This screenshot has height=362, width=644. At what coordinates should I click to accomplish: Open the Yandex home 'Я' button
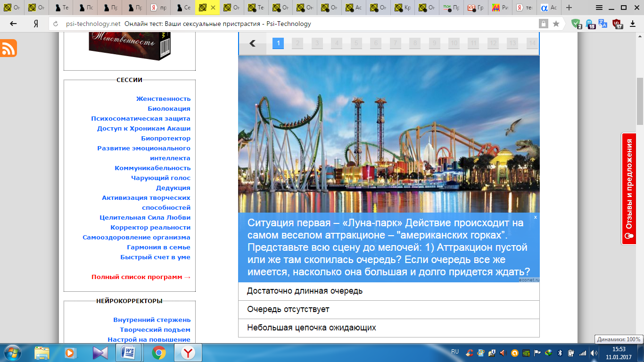[35, 24]
